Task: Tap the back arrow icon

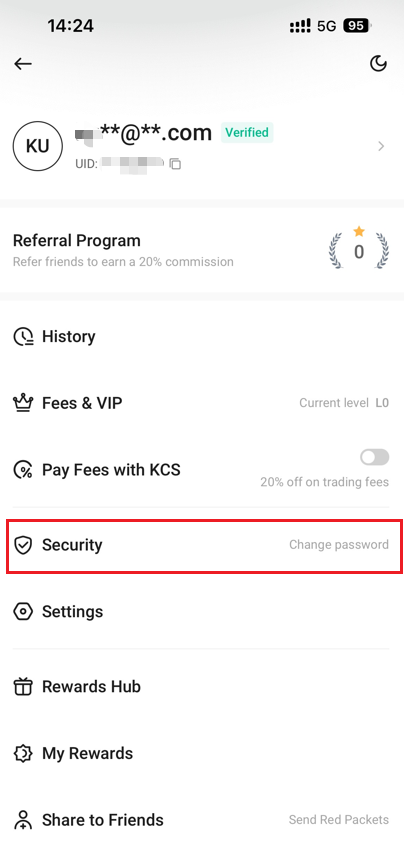Action: [23, 64]
